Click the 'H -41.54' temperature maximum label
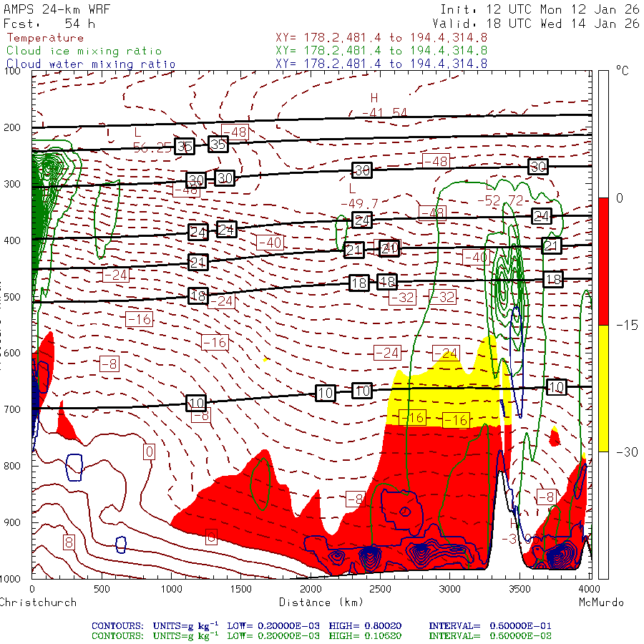 384,105
